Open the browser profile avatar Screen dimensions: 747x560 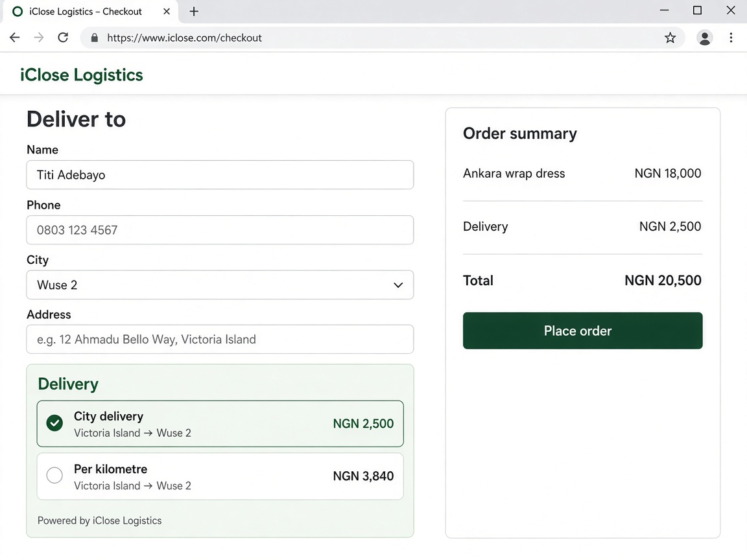(x=704, y=38)
